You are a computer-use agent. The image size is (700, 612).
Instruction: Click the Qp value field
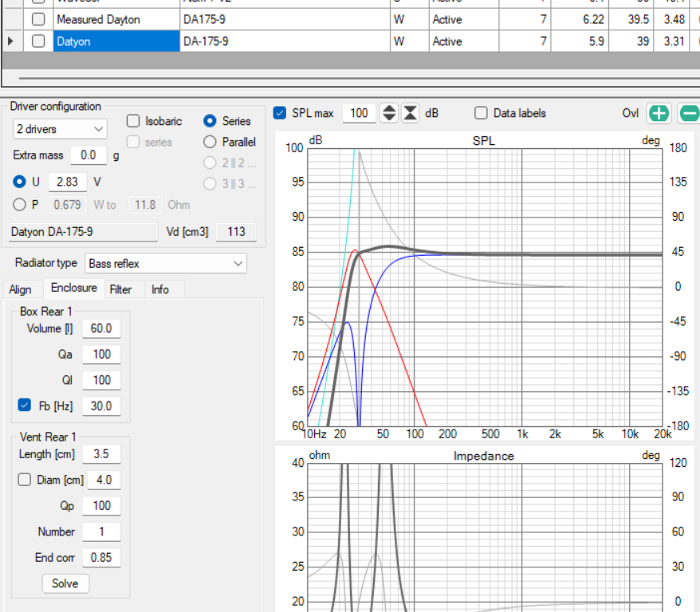(101, 506)
